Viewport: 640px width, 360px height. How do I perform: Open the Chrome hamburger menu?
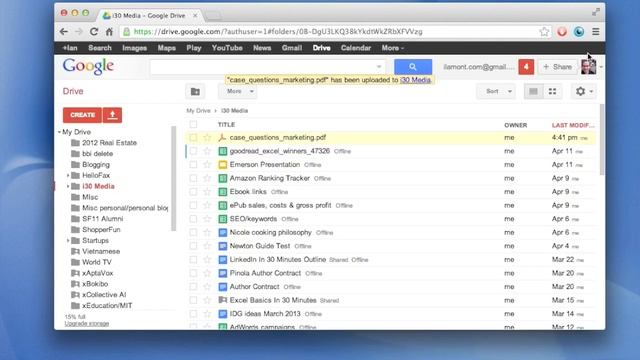click(x=596, y=32)
